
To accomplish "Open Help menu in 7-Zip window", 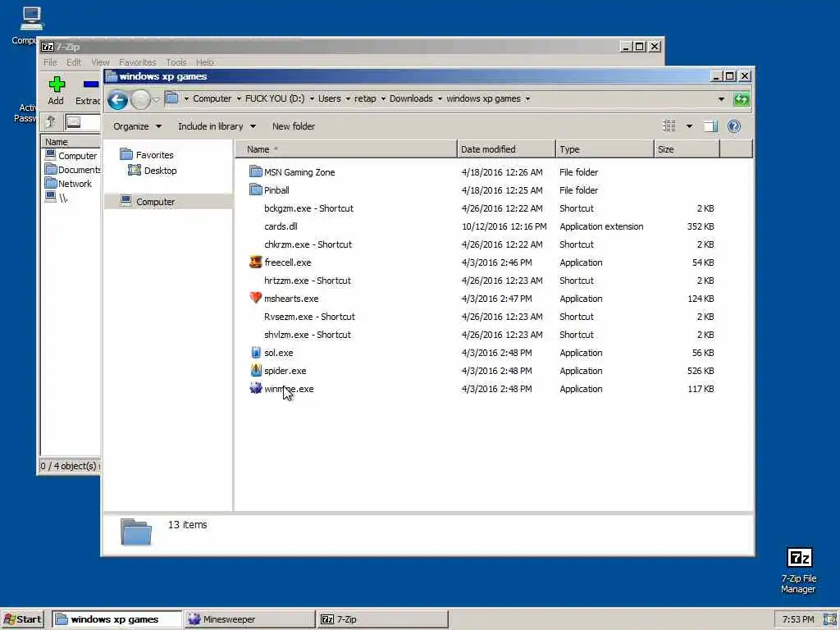I will [x=204, y=62].
